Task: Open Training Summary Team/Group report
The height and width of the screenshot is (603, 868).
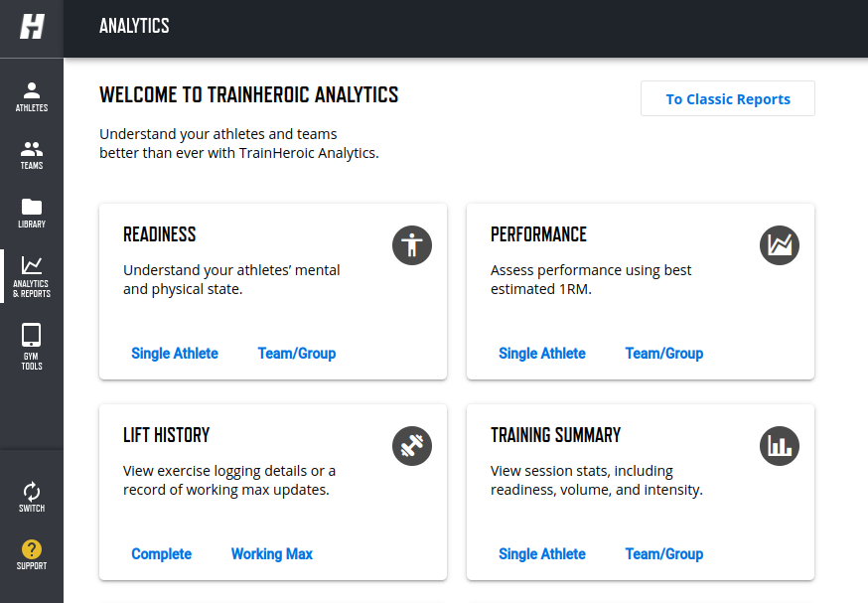Action: click(664, 554)
